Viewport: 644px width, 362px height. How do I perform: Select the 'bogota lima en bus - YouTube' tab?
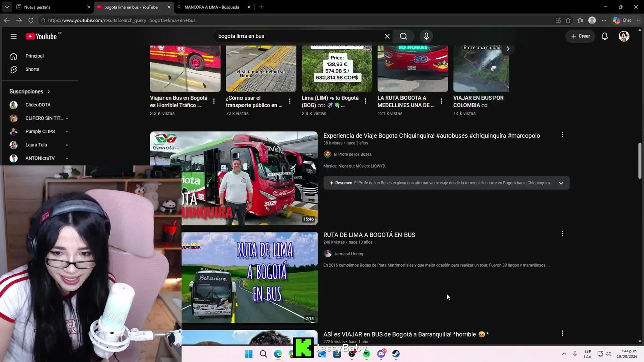(x=133, y=7)
